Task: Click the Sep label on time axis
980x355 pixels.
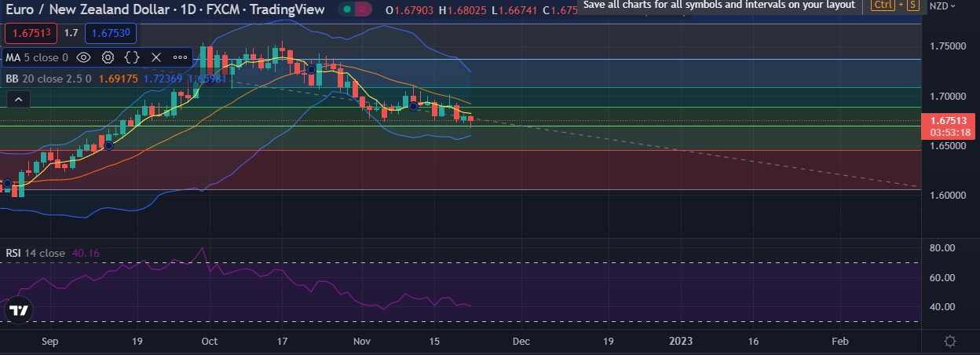Action: point(49,341)
